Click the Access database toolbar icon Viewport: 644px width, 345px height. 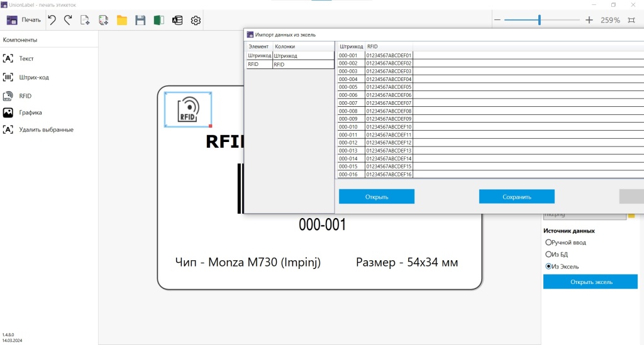[177, 19]
